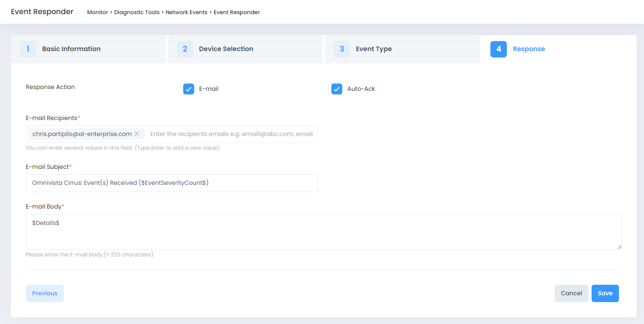Remove chris.partipilo recipient with X icon
This screenshot has height=324, width=644.
(x=137, y=134)
